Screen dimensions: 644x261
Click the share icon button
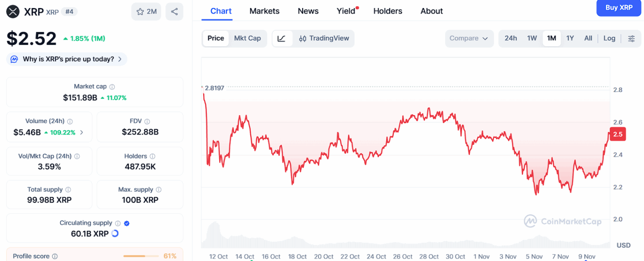174,12
